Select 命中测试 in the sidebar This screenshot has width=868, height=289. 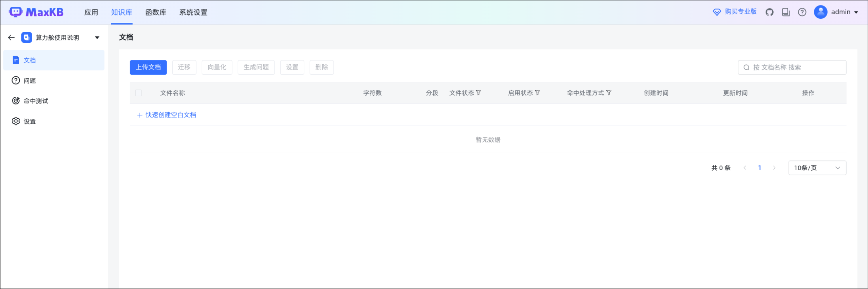point(54,101)
